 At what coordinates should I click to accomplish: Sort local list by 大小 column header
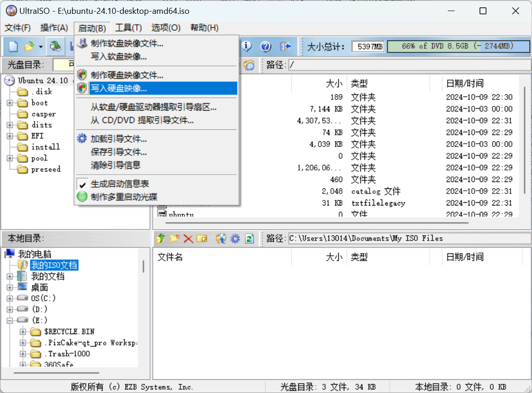click(319, 257)
